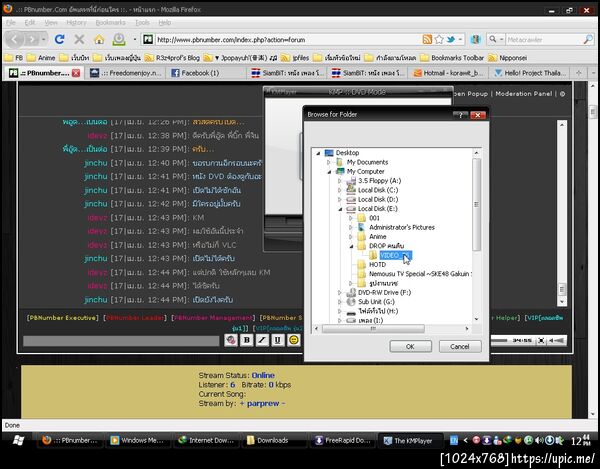Click the Firefox stop loading icon
Screen dimensions: 600x469
coord(79,39)
